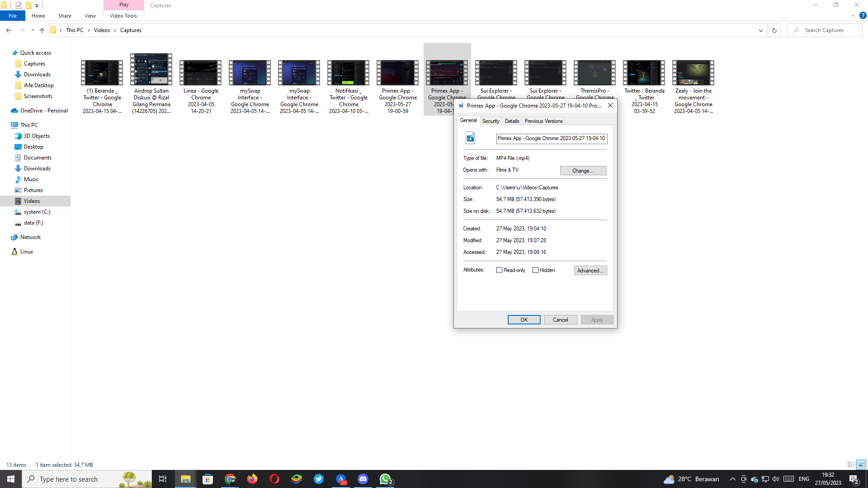Open Firefox from the taskbar

point(252,479)
